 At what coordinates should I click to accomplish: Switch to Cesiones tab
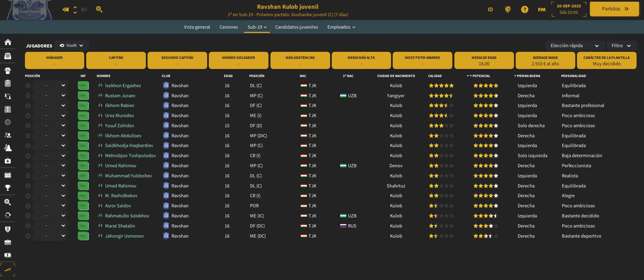click(x=229, y=27)
